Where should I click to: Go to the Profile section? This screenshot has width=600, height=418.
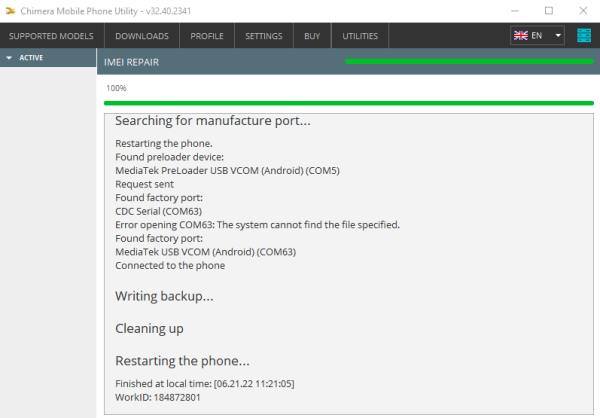[x=207, y=36]
